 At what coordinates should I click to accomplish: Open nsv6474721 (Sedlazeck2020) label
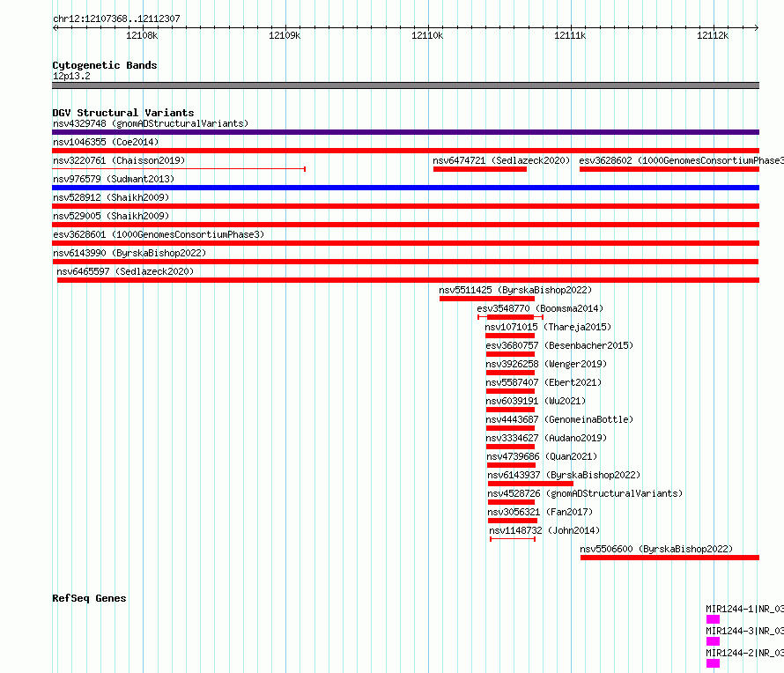click(x=501, y=160)
